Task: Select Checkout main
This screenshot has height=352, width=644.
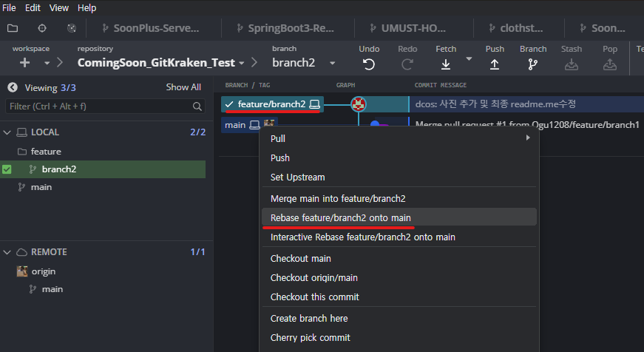Action: coord(399,258)
